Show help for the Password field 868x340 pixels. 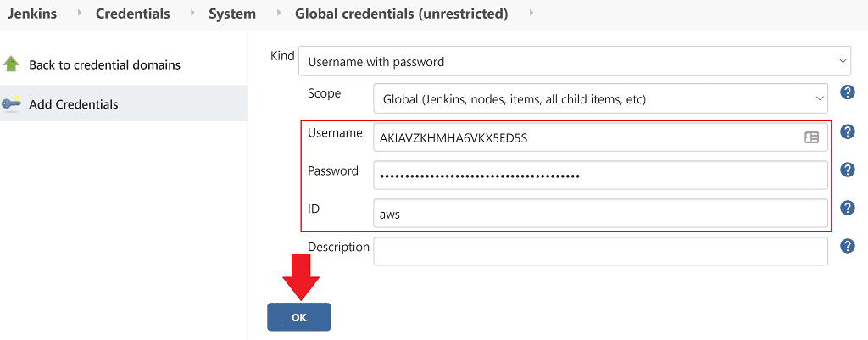click(846, 170)
